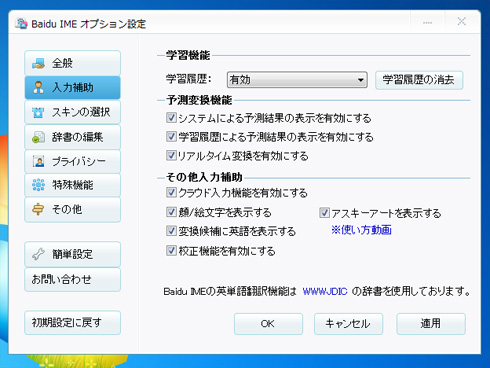This screenshot has width=490, height=368.
Task: Uncheck リアルタイム変換を有効にする
Action: click(171, 155)
